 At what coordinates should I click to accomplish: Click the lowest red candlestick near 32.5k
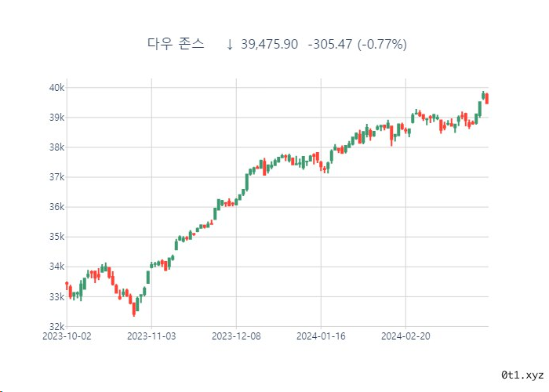pos(134,309)
